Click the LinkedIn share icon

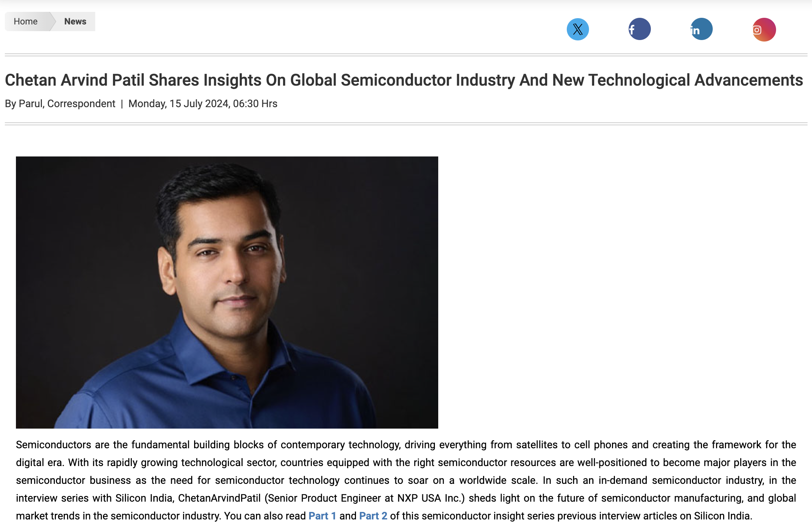click(x=702, y=29)
